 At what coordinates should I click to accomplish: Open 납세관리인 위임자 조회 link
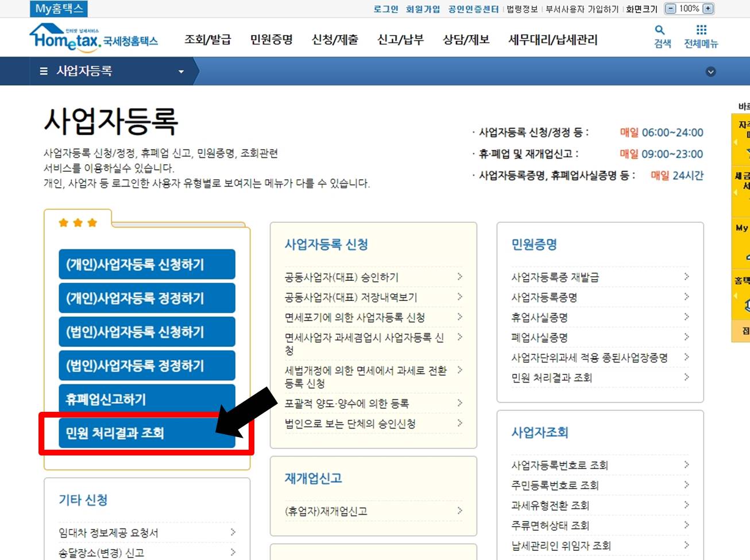click(x=561, y=546)
